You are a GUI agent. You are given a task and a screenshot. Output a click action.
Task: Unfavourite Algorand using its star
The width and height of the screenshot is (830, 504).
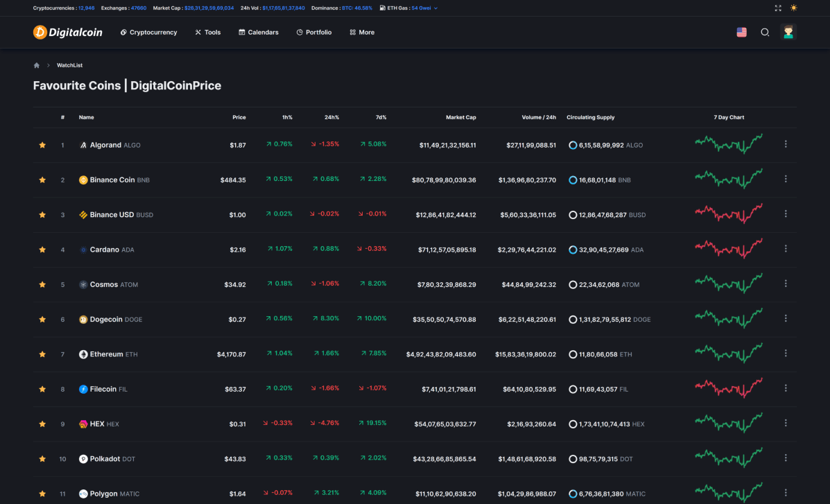point(42,145)
